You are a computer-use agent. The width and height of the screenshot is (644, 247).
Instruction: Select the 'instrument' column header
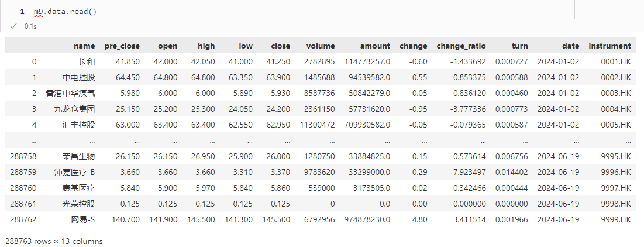[x=609, y=46]
